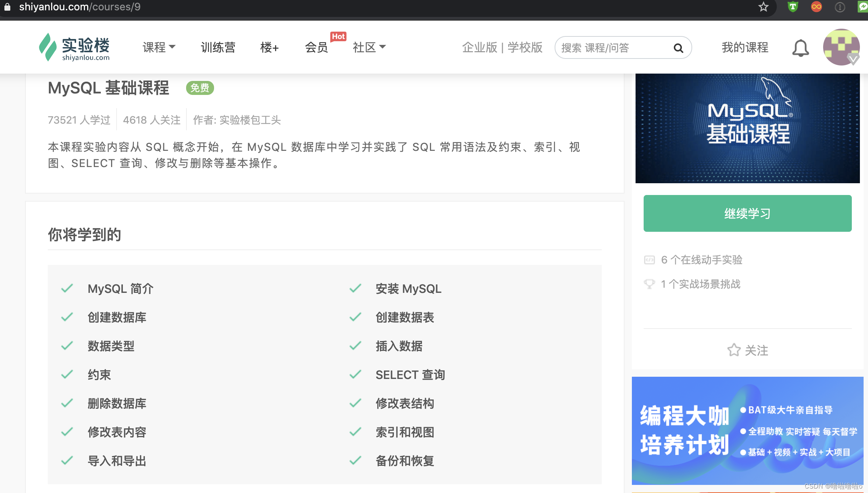The image size is (868, 493).
Task: Click the info circle extension icon
Action: (x=840, y=7)
